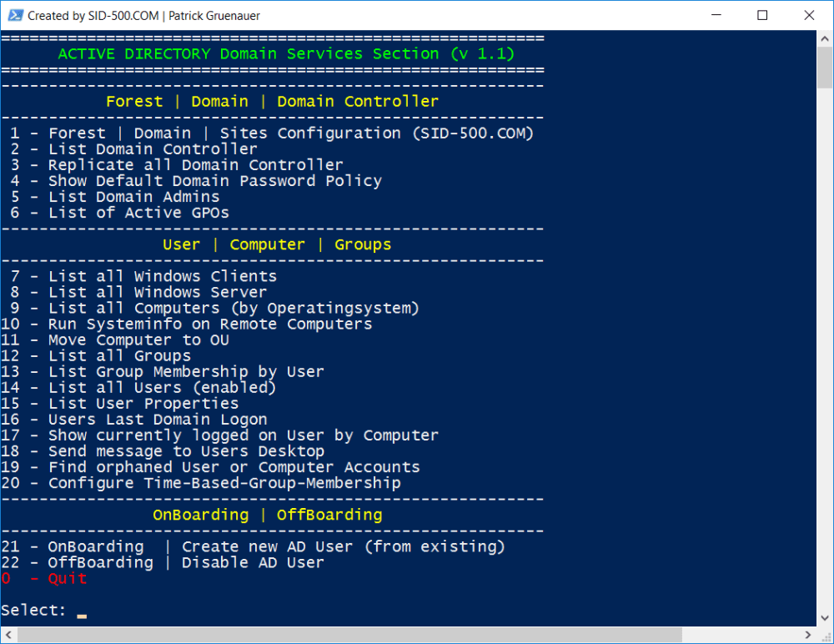The image size is (834, 644).
Task: Minimize the PowerShell window
Action: coord(716,16)
